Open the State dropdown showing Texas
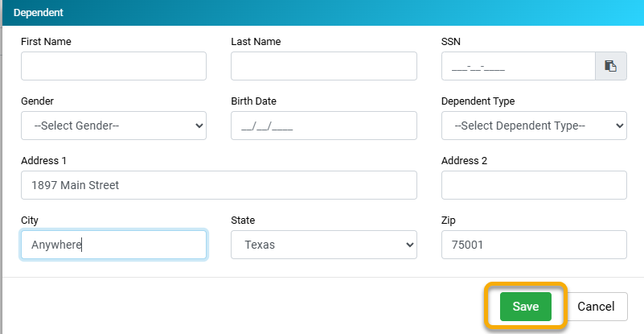 323,245
